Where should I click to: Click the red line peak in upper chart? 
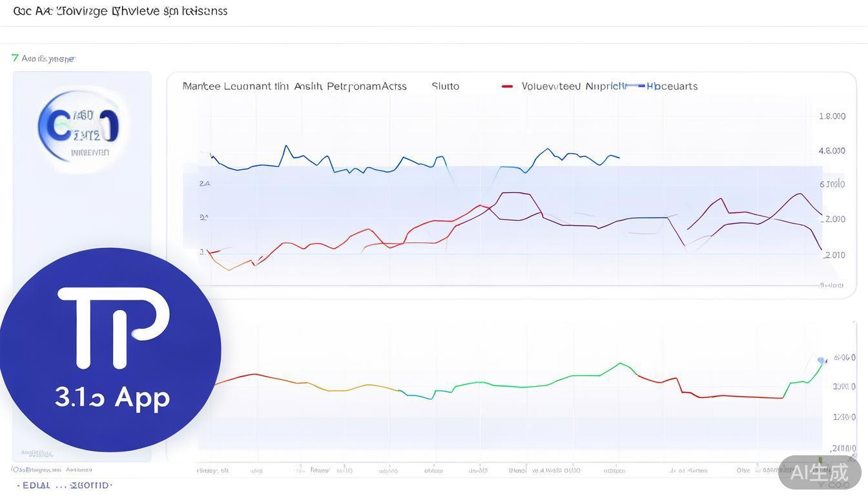point(512,192)
